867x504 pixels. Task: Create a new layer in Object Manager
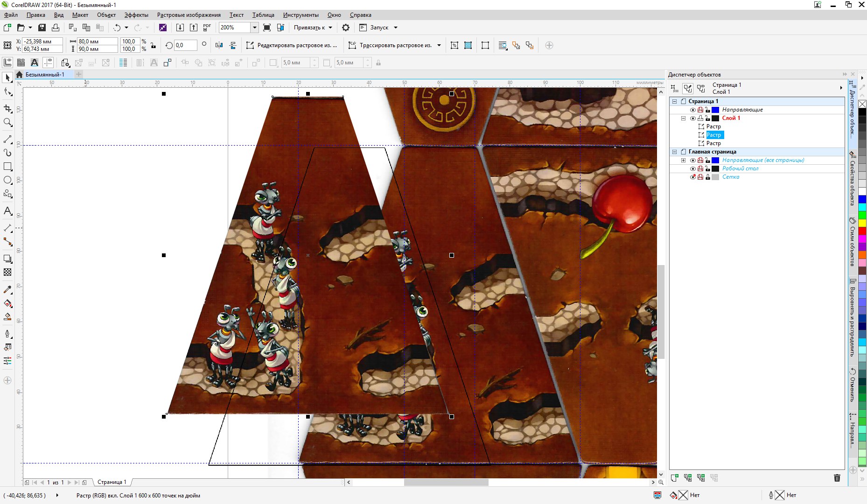674,478
